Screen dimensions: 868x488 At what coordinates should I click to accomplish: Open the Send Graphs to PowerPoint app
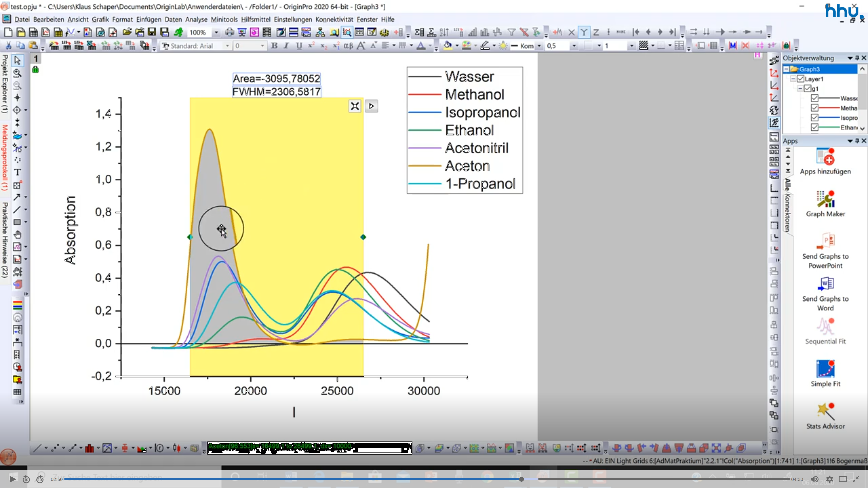825,251
